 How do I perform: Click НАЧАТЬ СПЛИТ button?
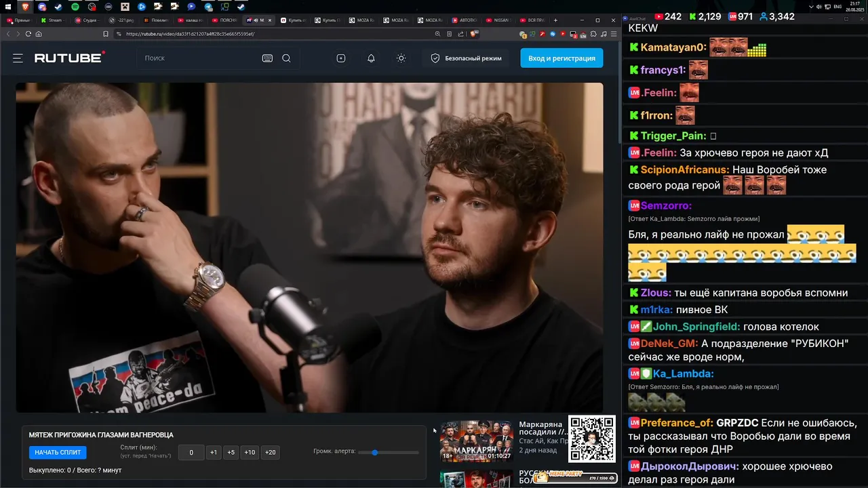tap(58, 452)
